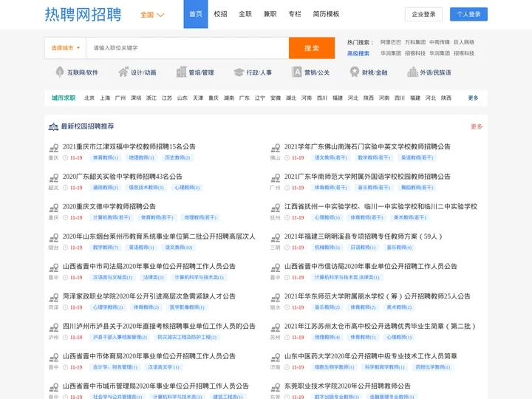This screenshot has height=399, width=532.
Task: Click the 财税/金融 badge icon
Action: click(355, 72)
